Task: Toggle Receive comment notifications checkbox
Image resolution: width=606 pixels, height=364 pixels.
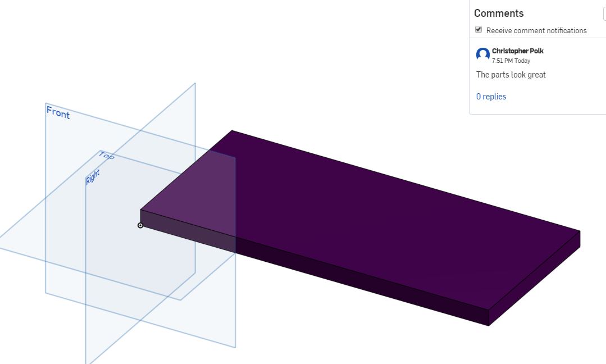Action: point(479,30)
